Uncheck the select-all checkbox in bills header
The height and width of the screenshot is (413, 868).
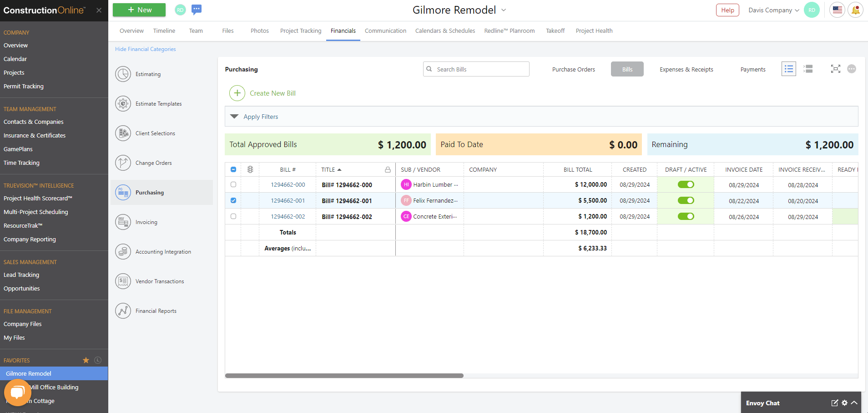(x=233, y=169)
